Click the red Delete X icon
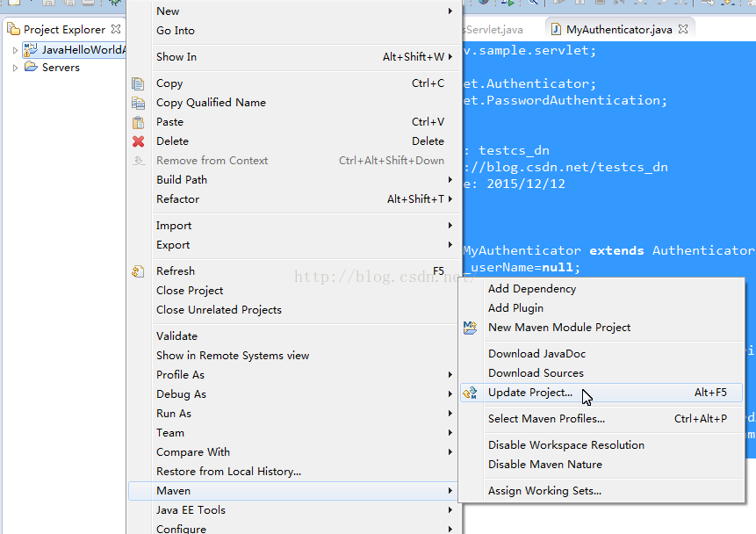Viewport: 756px width, 534px height. click(139, 141)
